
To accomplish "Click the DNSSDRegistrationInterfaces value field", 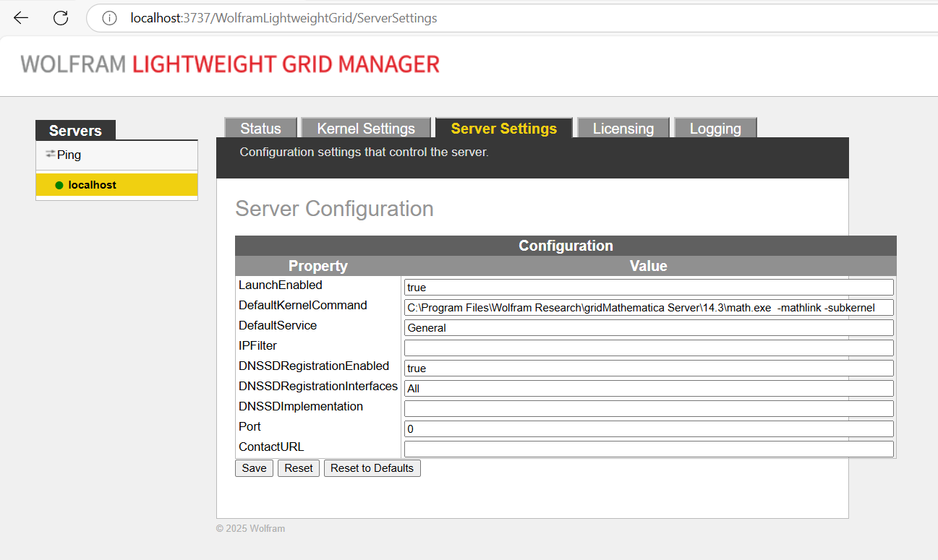I will [649, 389].
